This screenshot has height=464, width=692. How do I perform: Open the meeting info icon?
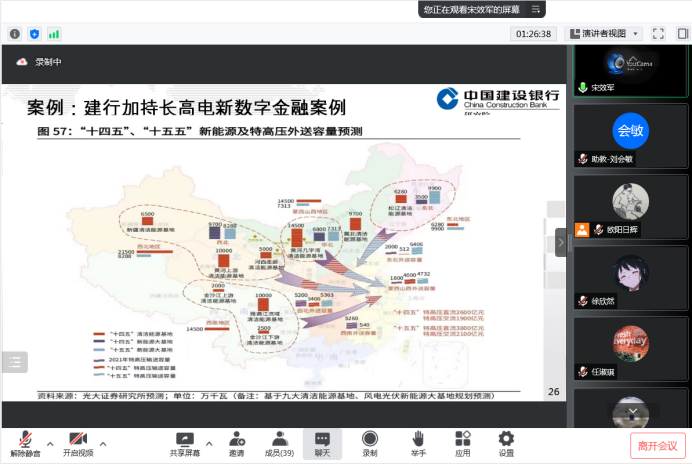coord(15,33)
